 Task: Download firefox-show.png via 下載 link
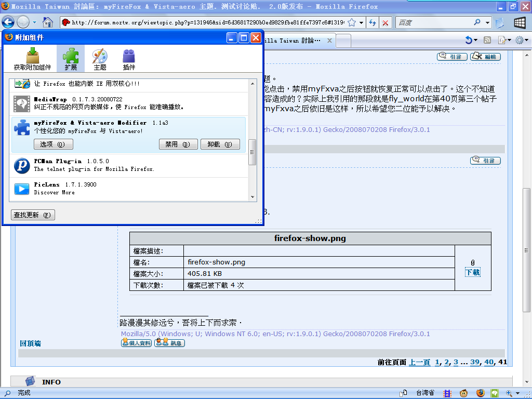click(x=473, y=272)
